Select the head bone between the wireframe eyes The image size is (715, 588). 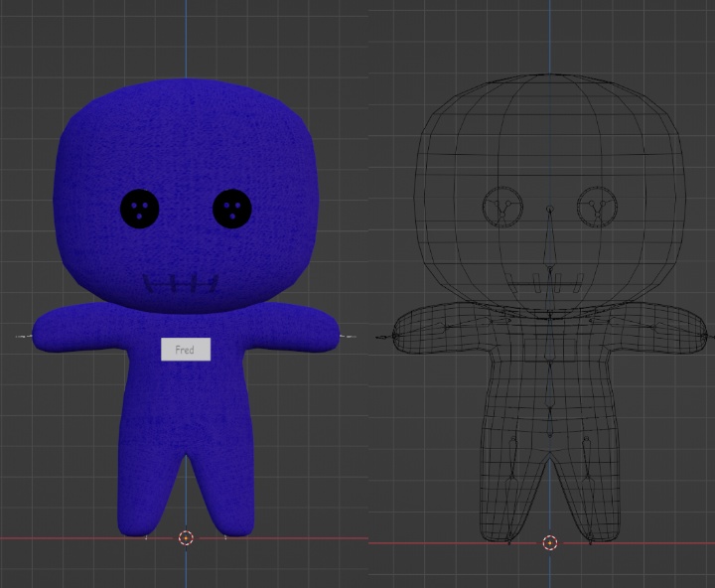550,239
